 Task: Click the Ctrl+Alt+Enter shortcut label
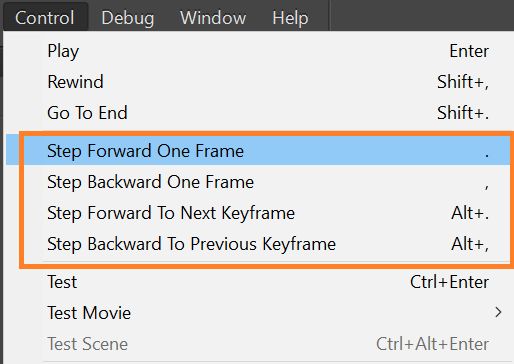pyautogui.click(x=433, y=344)
